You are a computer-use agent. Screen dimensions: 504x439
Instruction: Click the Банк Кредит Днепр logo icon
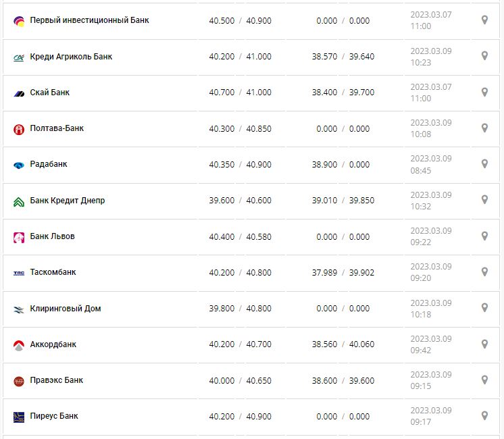[x=19, y=201]
